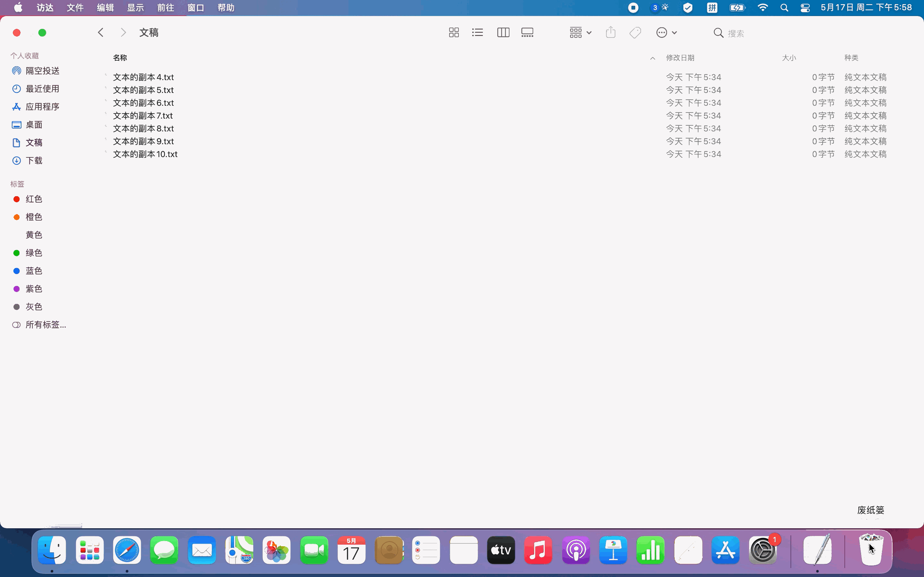Toggle sort order arrow on 名称 column
This screenshot has width=924, height=577.
point(653,58)
